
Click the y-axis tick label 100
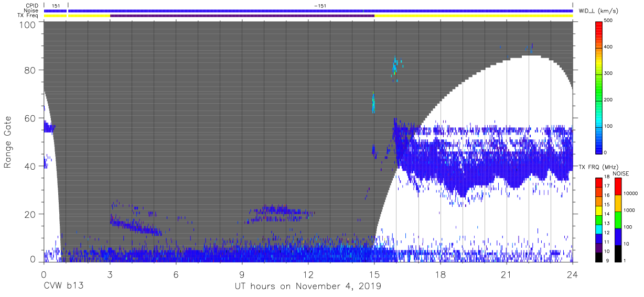tap(27, 25)
